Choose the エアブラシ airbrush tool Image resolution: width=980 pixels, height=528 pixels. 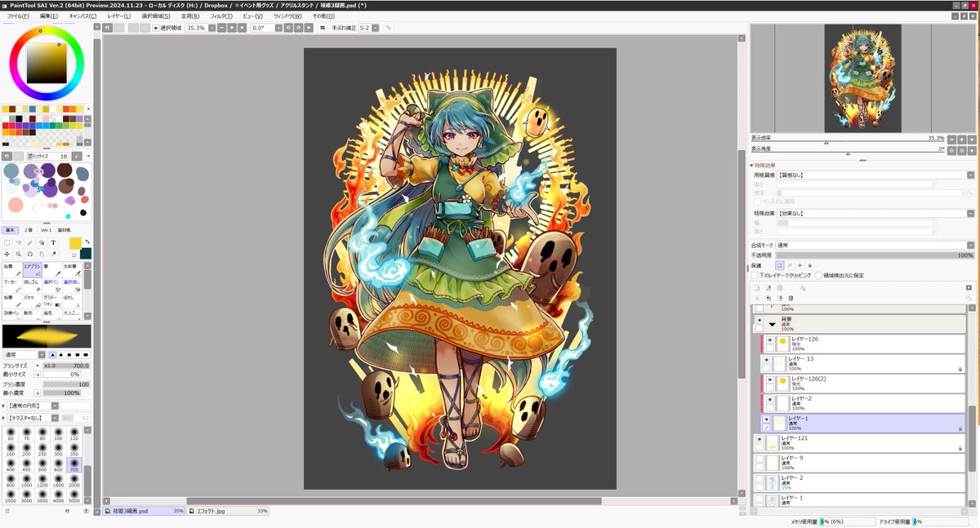coord(33,270)
